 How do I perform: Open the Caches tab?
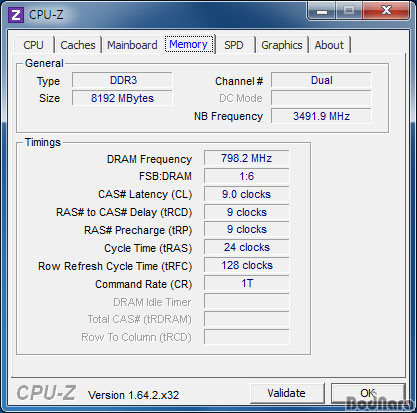click(78, 45)
